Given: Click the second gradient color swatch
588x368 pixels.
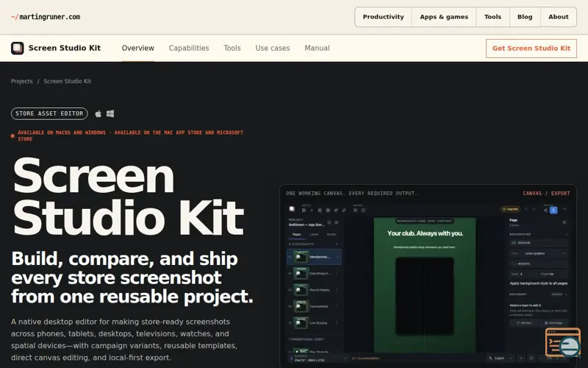Looking at the screenshot, I should pos(514,264).
